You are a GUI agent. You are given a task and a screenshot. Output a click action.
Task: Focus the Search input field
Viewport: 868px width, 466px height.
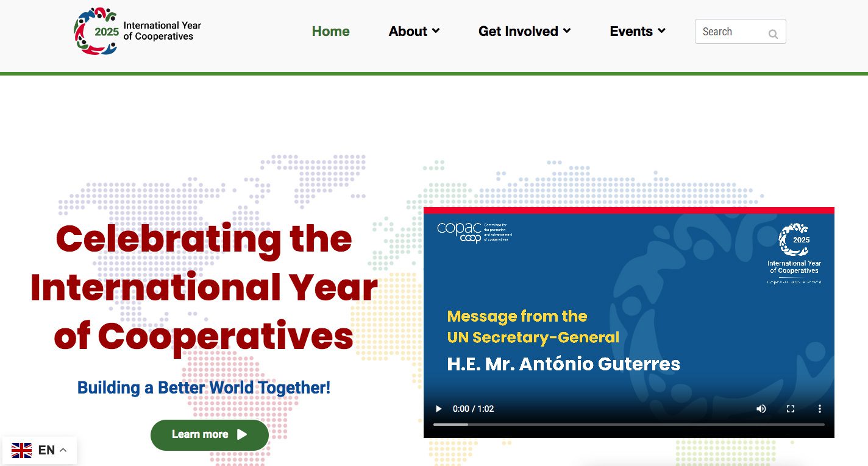[x=731, y=32]
